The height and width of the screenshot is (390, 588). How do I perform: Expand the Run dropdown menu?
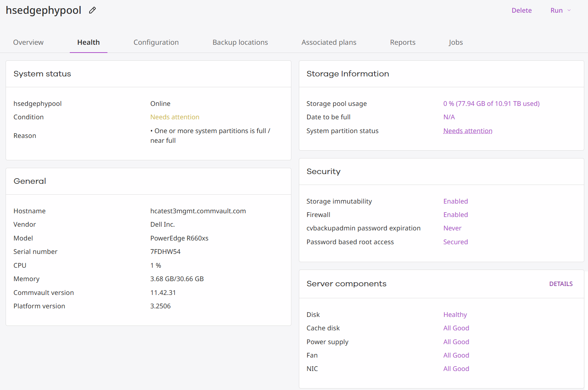tap(560, 10)
